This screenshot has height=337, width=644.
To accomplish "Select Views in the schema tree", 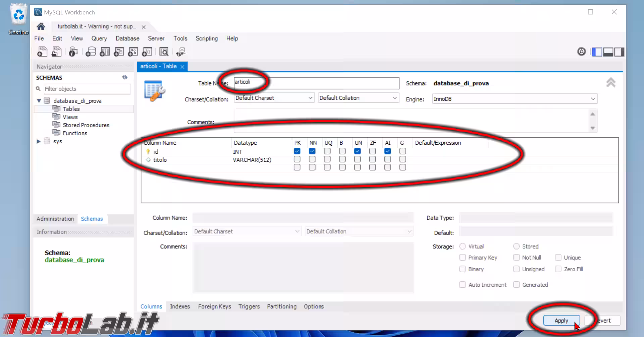I will pos(70,117).
